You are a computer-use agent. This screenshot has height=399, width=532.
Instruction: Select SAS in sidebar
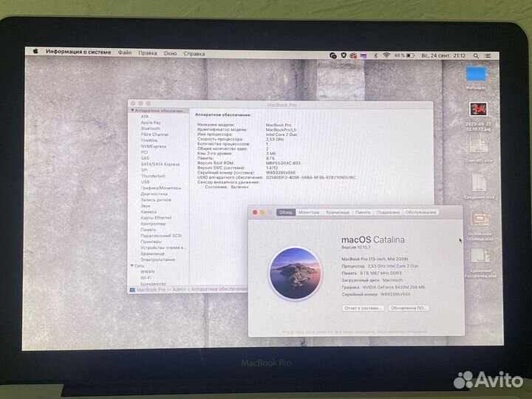145,158
